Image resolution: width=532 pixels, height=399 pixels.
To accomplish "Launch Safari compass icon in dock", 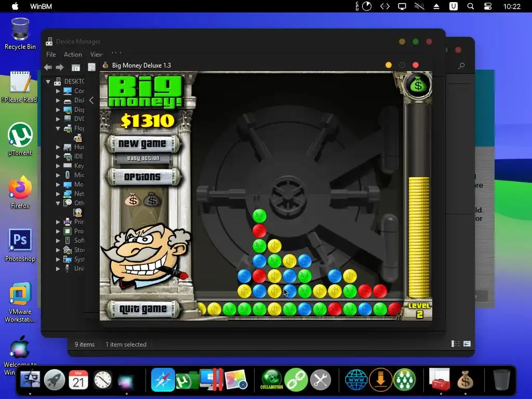I will (x=163, y=380).
